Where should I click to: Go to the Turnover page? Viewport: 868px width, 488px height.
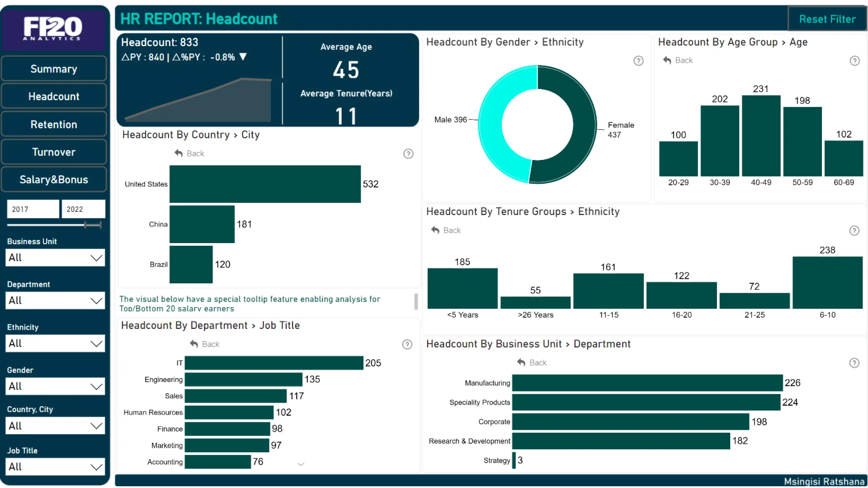tap(54, 152)
